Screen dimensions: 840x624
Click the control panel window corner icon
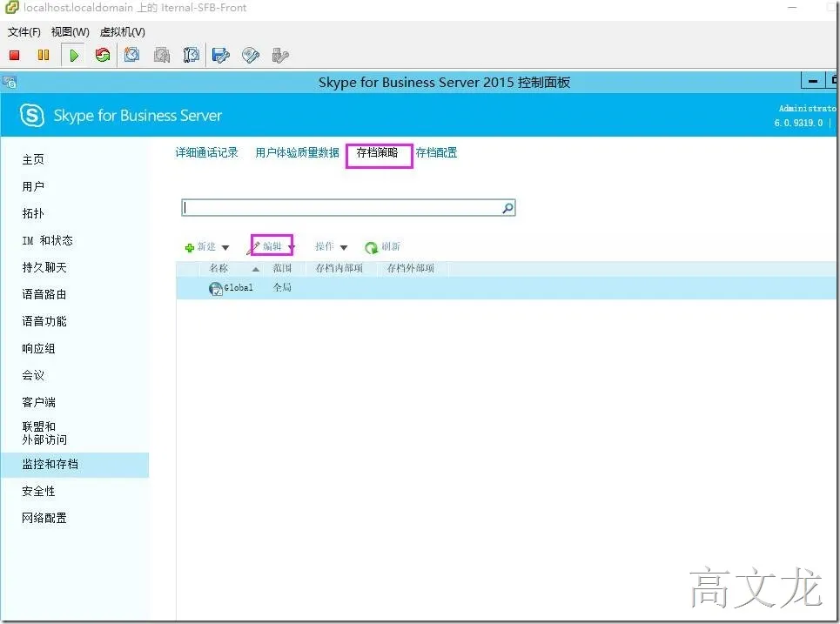tap(9, 83)
